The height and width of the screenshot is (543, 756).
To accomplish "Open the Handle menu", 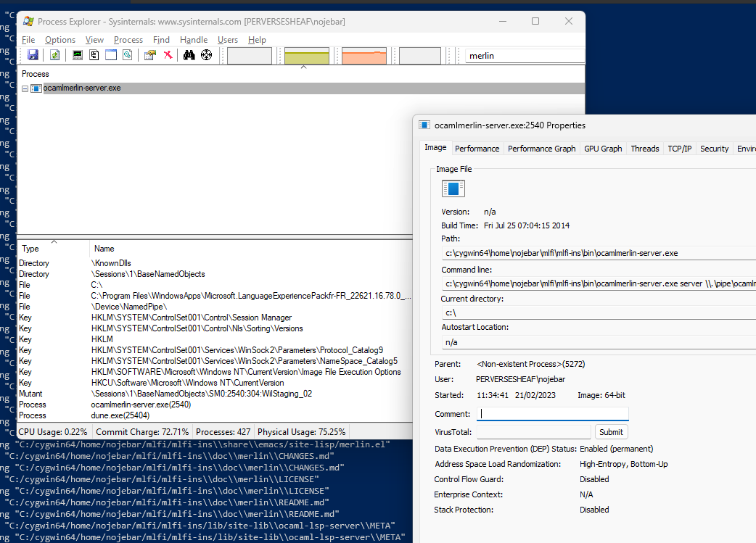I will coord(194,39).
